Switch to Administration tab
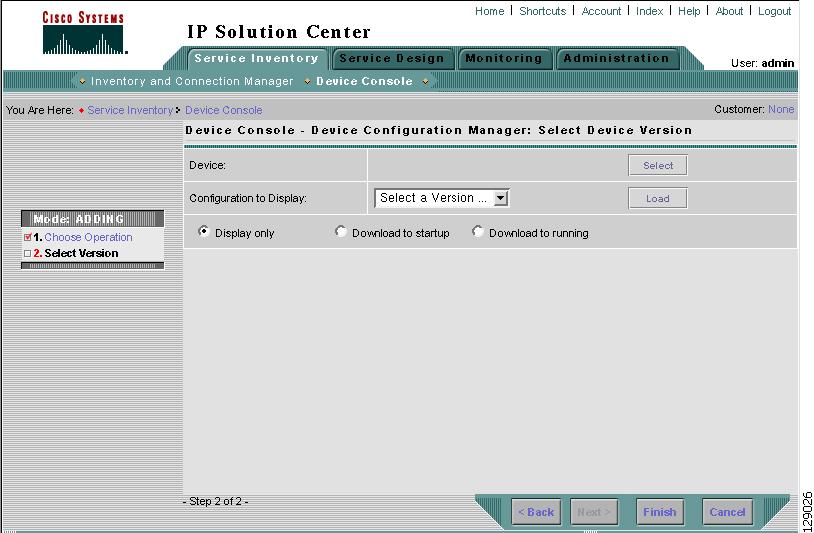Image resolution: width=814 pixels, height=533 pixels. pos(617,59)
